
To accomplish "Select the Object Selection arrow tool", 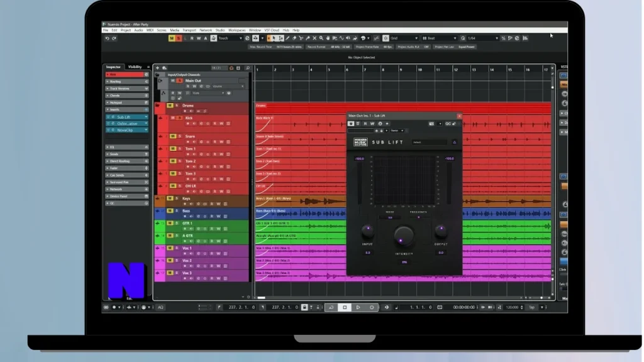I will (x=274, y=38).
